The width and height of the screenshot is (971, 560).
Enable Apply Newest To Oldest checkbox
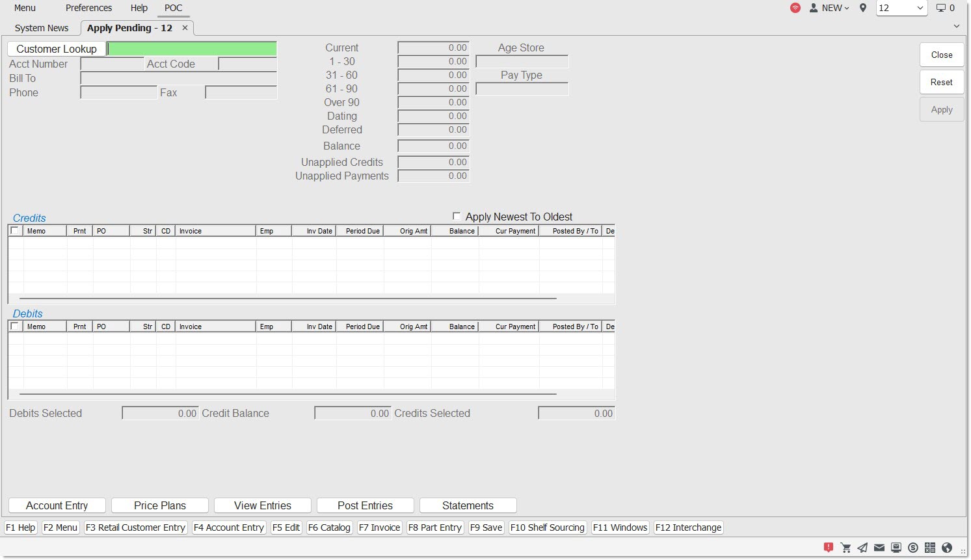[457, 217]
